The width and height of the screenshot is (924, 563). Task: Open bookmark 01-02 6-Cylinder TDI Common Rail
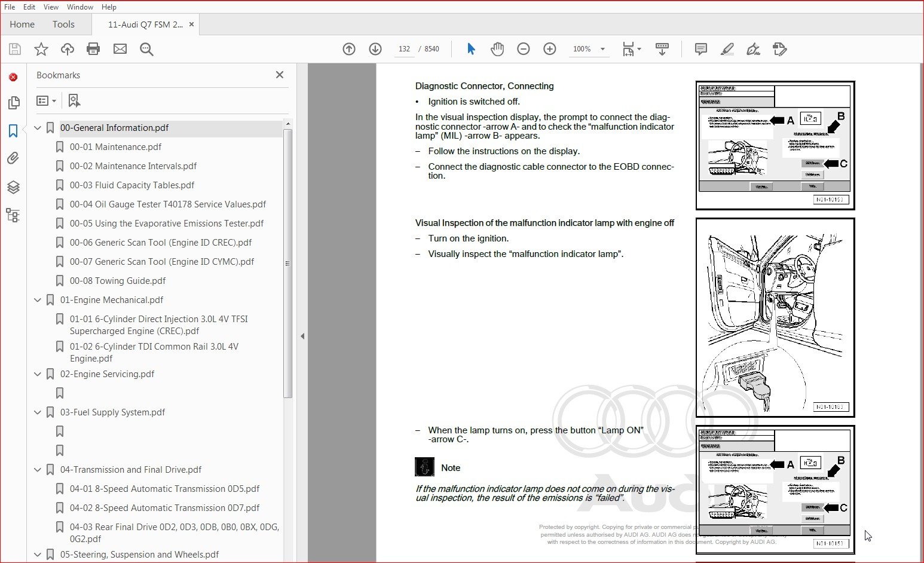[154, 353]
